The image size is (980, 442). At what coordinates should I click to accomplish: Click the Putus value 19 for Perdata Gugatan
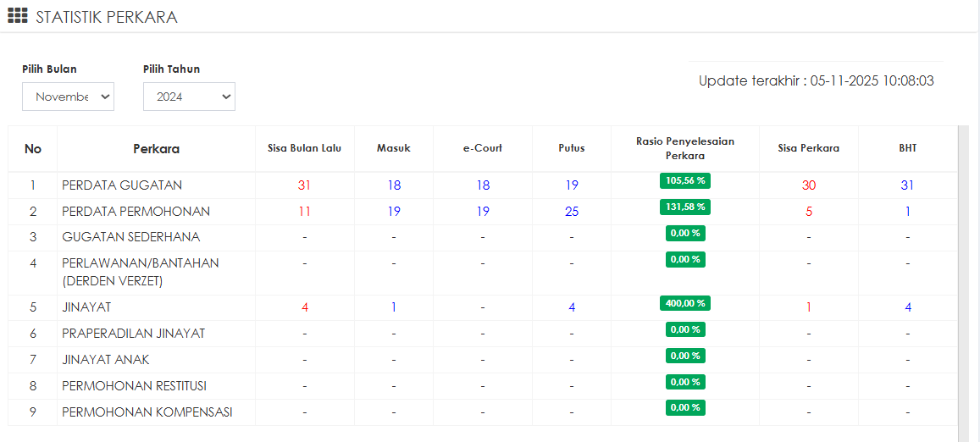coord(572,185)
